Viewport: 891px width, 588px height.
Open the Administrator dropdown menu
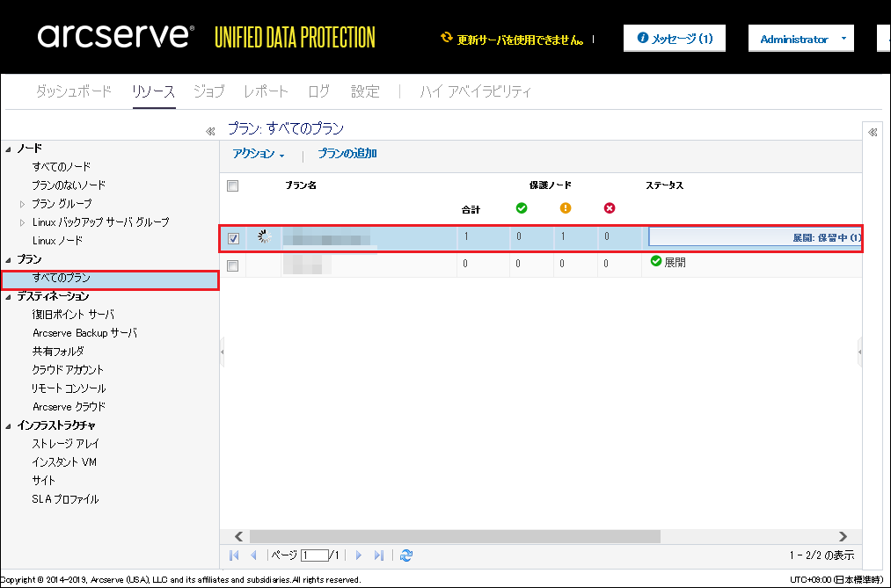pos(801,39)
